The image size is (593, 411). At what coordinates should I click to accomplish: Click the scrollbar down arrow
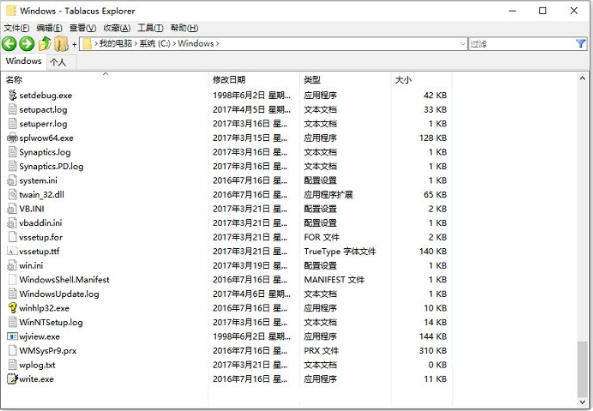582,402
